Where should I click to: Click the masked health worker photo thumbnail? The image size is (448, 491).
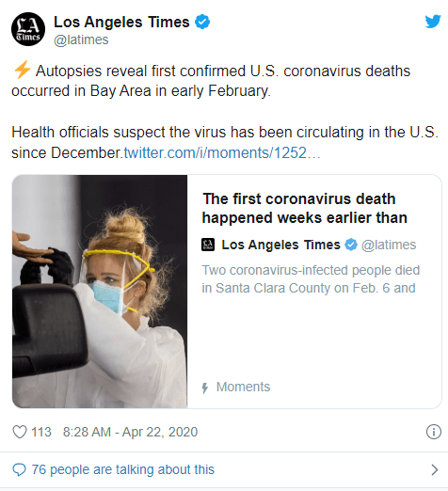(100, 292)
